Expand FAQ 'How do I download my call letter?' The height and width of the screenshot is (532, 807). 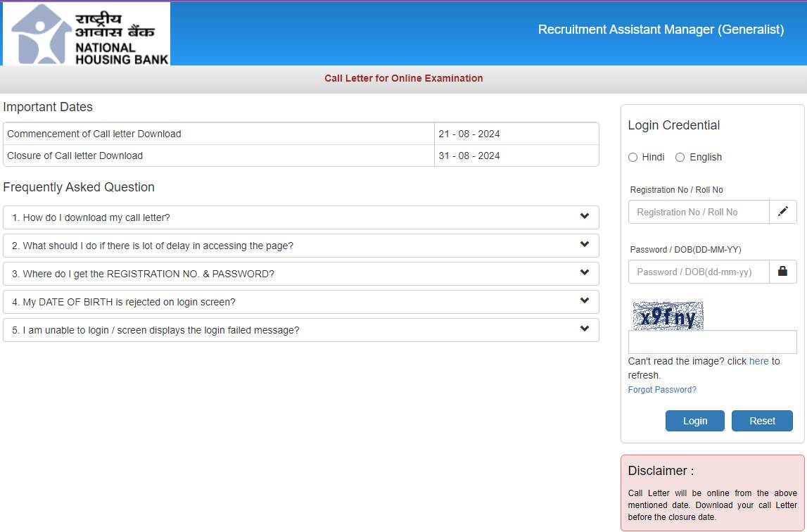301,217
